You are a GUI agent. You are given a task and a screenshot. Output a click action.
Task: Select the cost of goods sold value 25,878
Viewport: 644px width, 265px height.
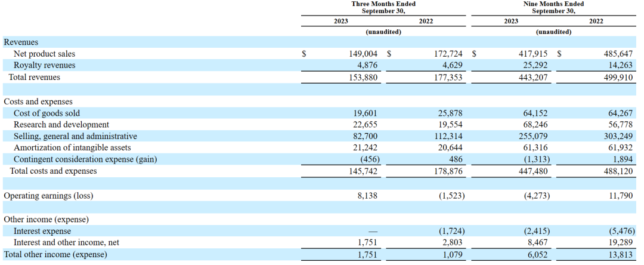(451, 113)
